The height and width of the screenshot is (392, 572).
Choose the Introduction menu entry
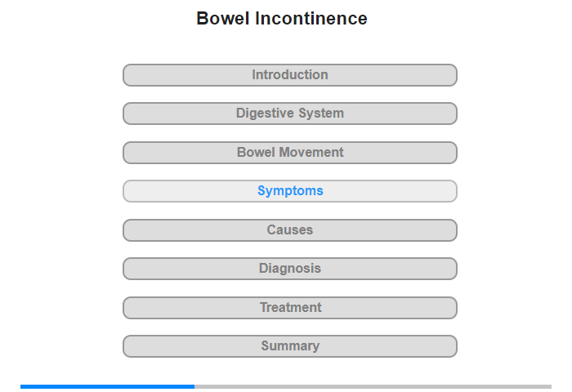[289, 75]
